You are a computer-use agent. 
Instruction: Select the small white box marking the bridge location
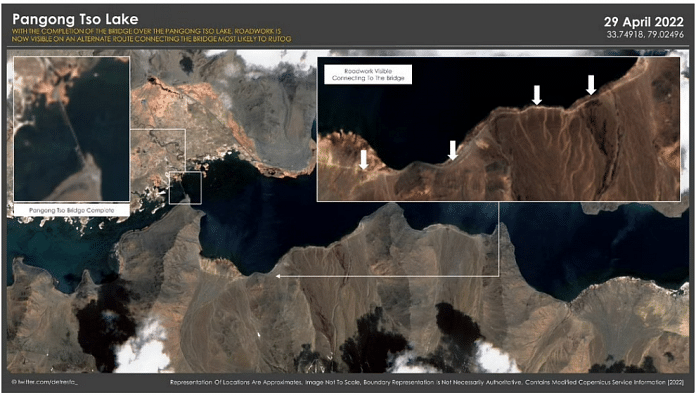[x=185, y=188]
